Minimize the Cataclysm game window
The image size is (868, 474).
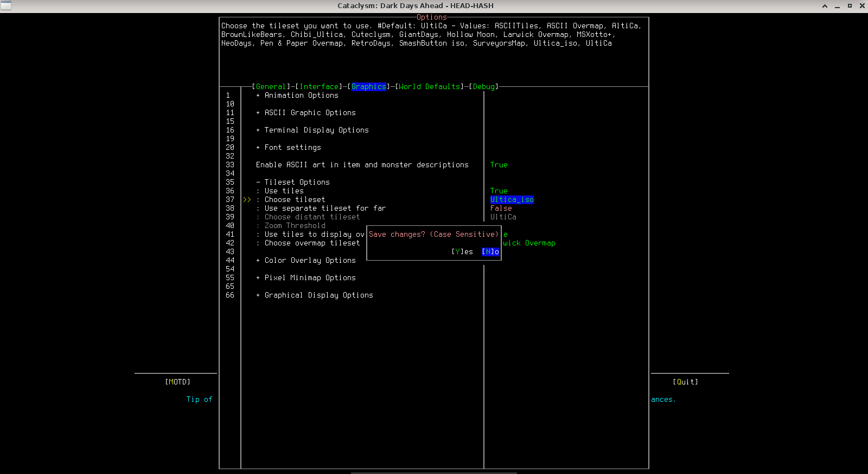click(837, 6)
